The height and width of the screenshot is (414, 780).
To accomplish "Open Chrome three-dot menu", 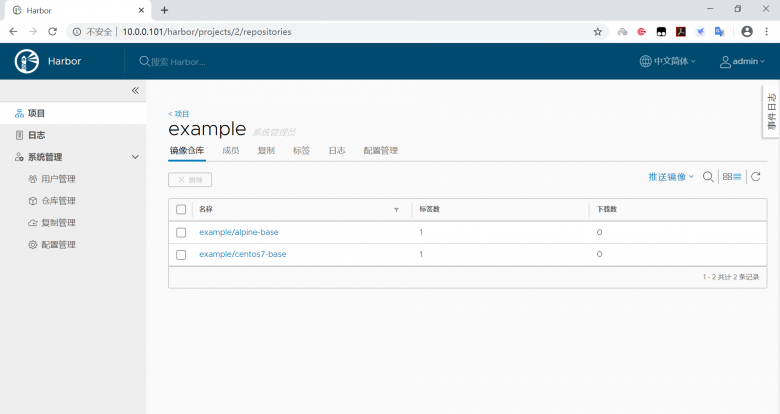I will click(767, 32).
